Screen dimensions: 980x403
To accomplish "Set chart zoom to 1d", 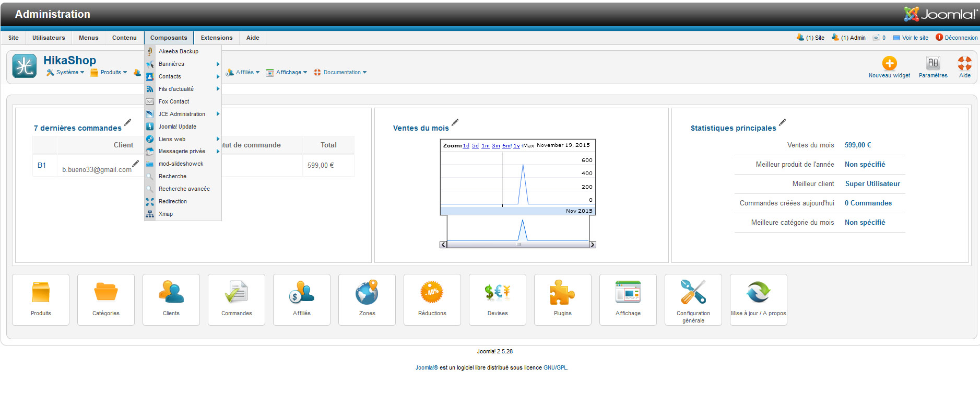I will click(x=466, y=146).
